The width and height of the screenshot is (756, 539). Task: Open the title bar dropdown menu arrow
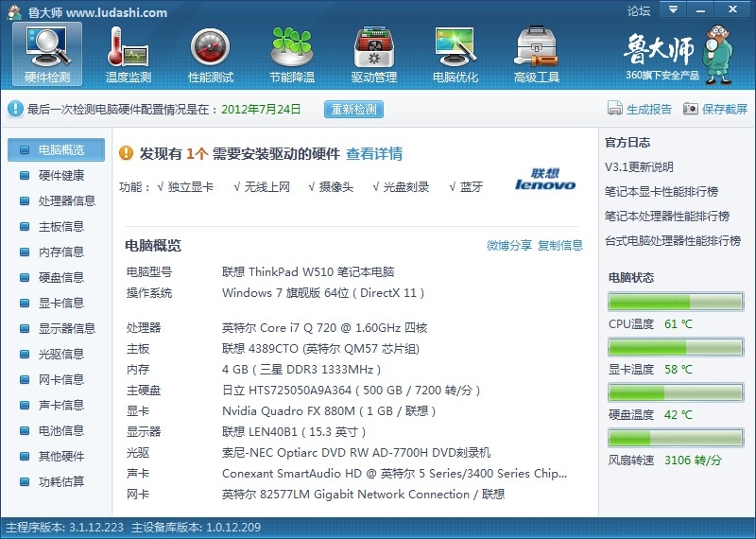point(672,10)
